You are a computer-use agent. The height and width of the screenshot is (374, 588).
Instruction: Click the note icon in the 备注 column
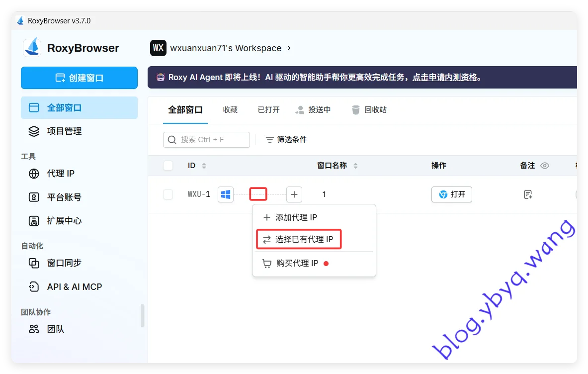pos(528,194)
